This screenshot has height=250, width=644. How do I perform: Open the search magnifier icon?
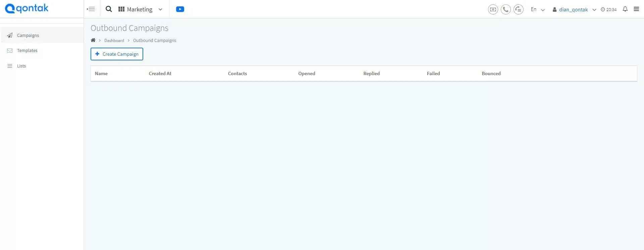109,9
